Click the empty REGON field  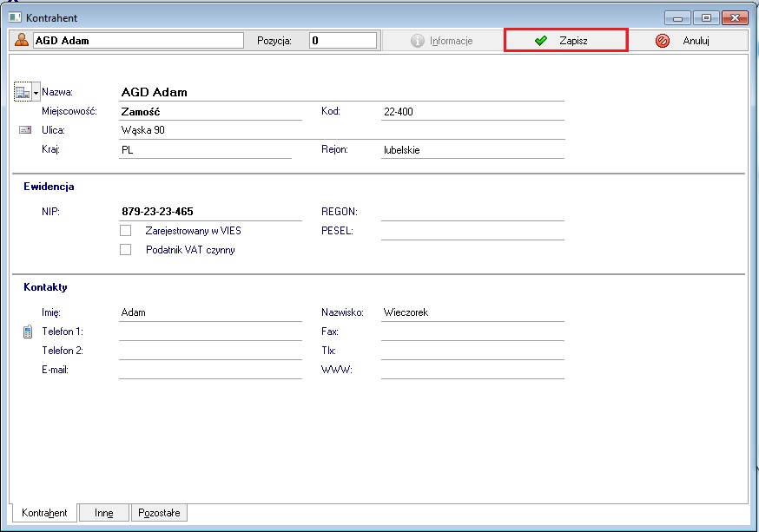pos(473,212)
